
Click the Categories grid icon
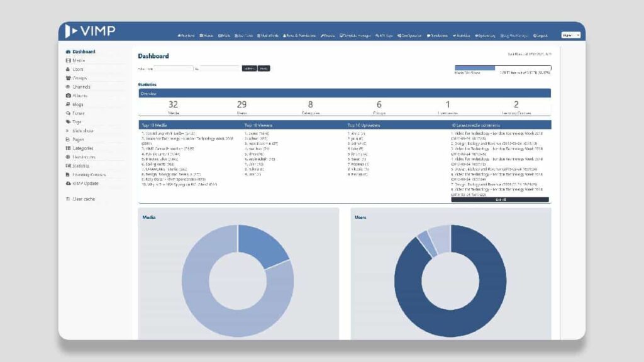(68, 148)
